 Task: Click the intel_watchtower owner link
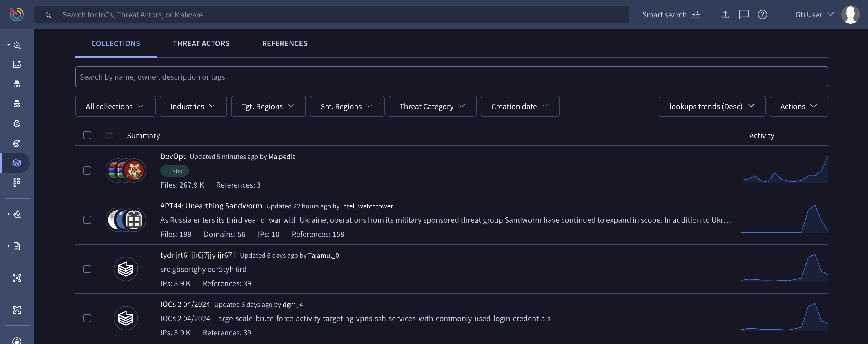point(367,206)
